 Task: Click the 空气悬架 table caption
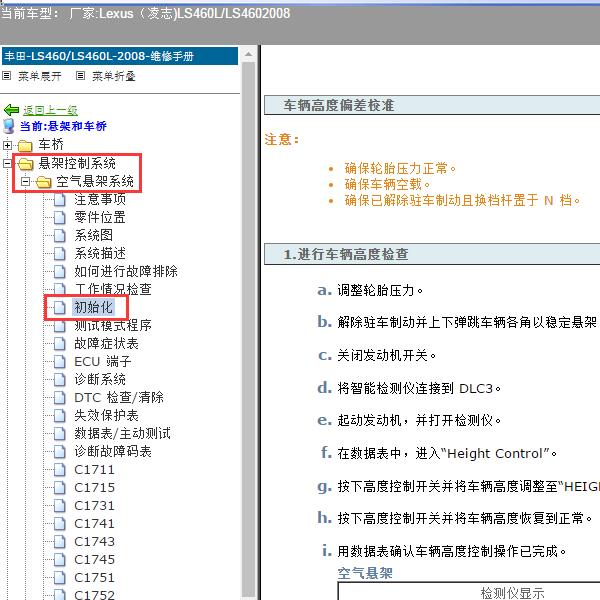[365, 573]
